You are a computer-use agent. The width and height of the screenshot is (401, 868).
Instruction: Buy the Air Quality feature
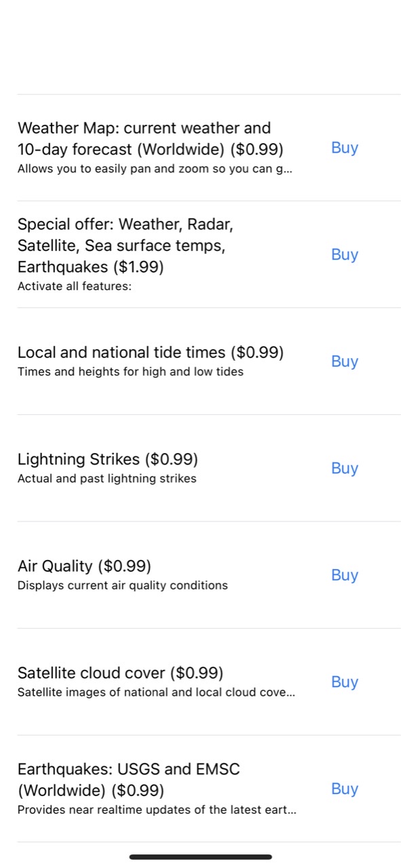(345, 575)
